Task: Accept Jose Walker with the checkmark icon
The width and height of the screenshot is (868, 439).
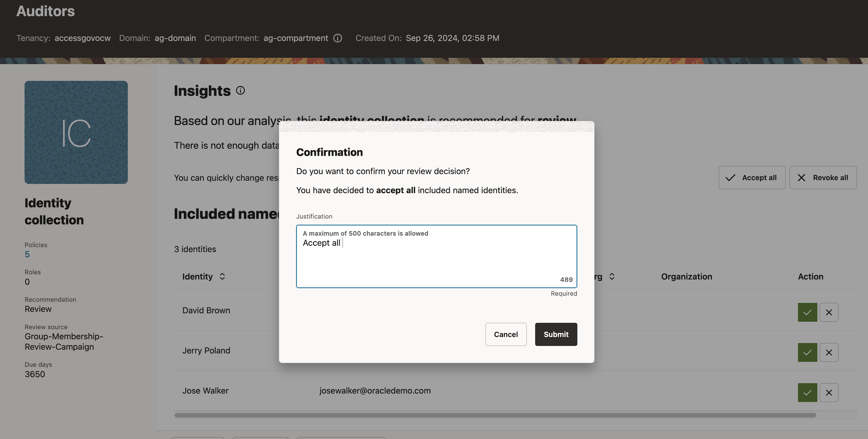Action: click(807, 392)
